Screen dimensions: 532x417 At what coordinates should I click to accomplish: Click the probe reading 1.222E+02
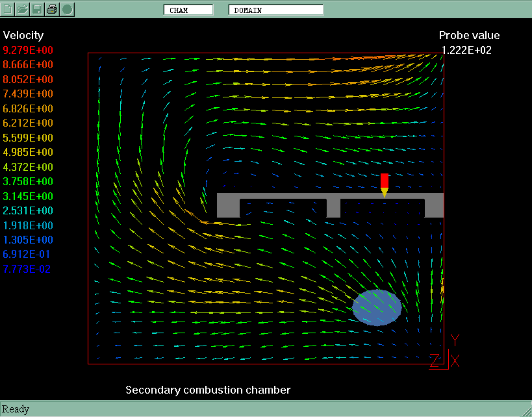pyautogui.click(x=466, y=50)
